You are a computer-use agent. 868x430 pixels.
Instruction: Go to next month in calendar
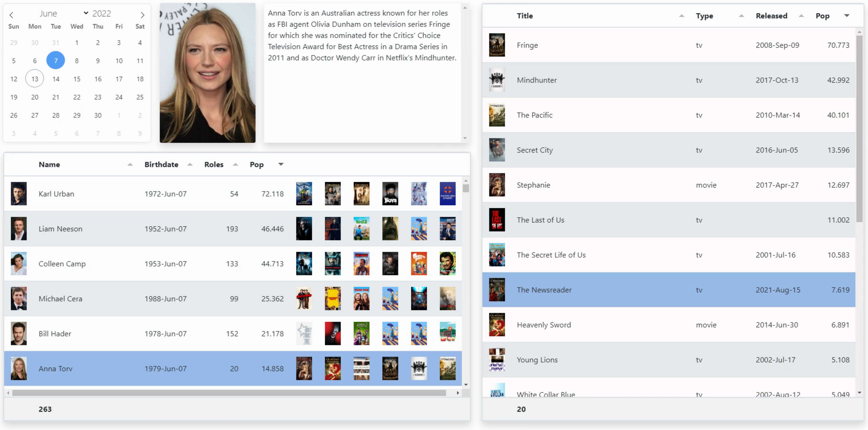point(143,15)
